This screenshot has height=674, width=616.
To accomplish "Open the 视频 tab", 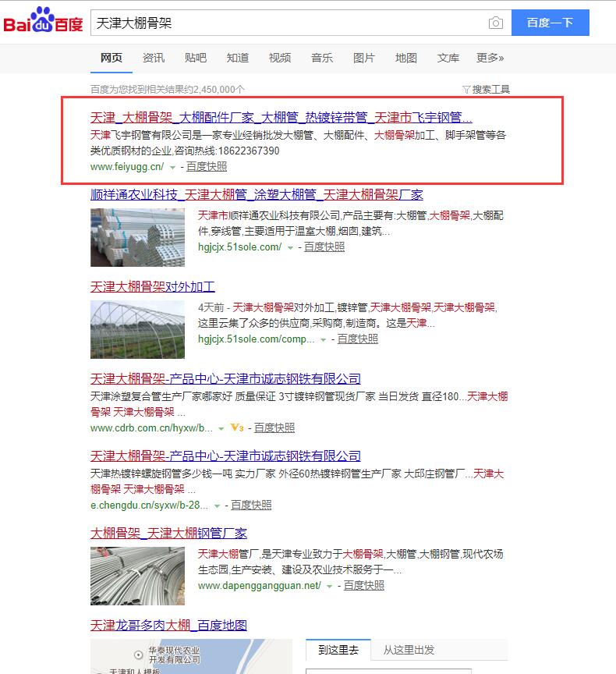I will pyautogui.click(x=280, y=58).
